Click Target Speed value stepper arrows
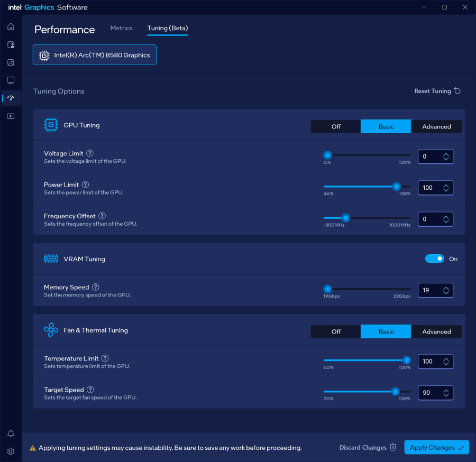 coord(446,393)
